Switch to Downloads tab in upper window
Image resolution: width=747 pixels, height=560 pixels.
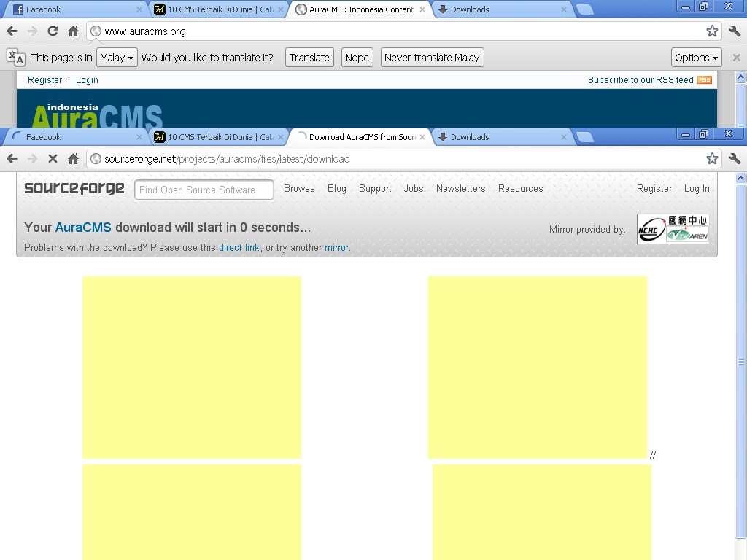click(x=501, y=9)
